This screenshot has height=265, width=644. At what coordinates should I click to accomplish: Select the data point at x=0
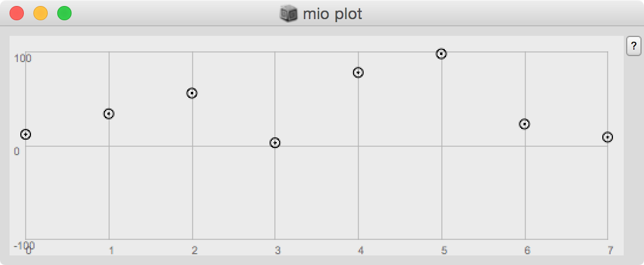click(26, 134)
